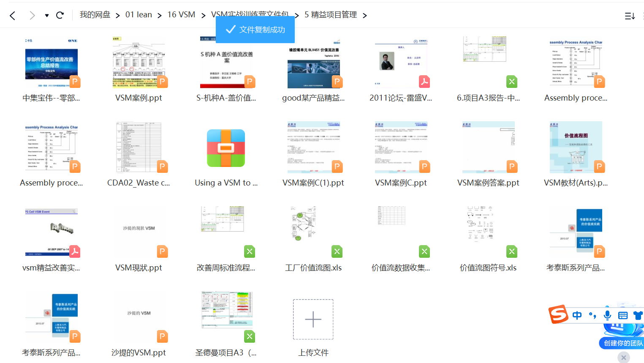Click the 上传文件 upload tile
644x363 pixels.
coord(313,319)
